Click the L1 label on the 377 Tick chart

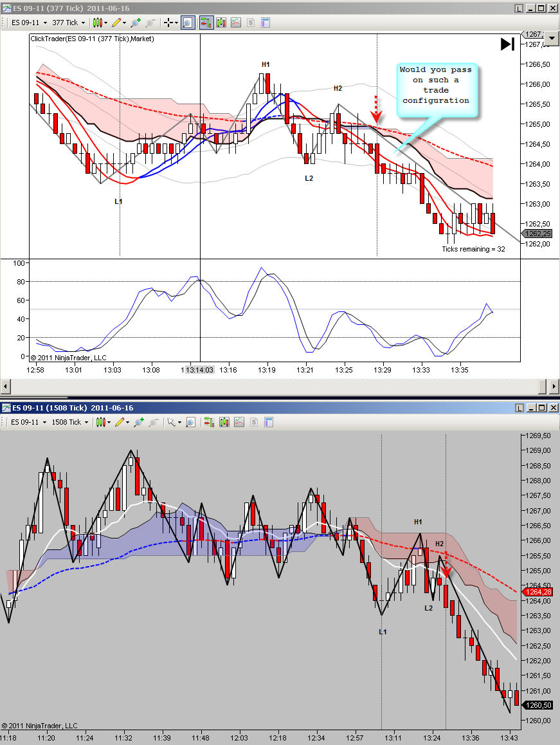point(118,201)
